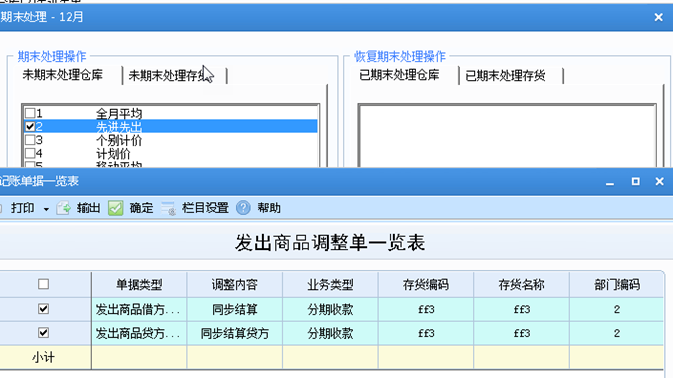Click the 部门编码 column header
673x378 pixels.
coord(617,284)
